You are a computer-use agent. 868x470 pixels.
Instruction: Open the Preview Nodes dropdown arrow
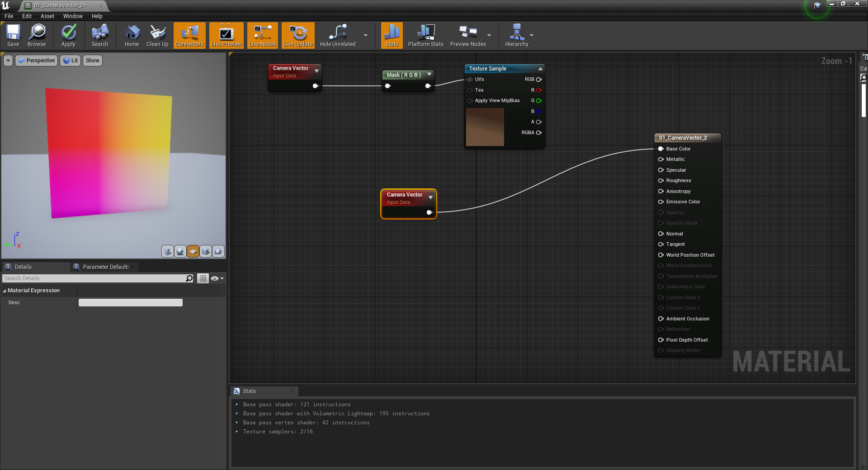tap(489, 35)
